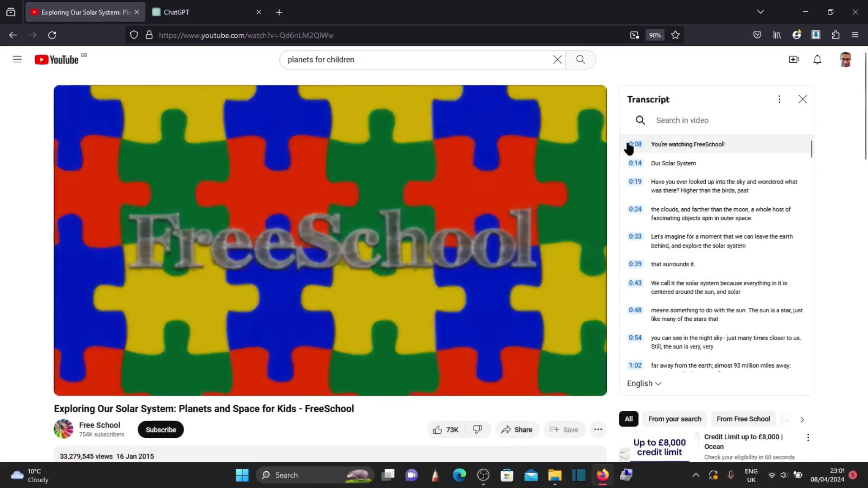Select transcript line at 0:43 about solar system
Screen dimensions: 868x488
click(x=717, y=287)
